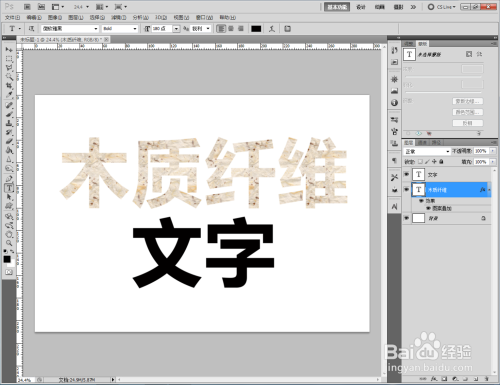Open the 滤镜 (Filter) menu
Viewport: 500px width, 385px height.
pos(119,17)
